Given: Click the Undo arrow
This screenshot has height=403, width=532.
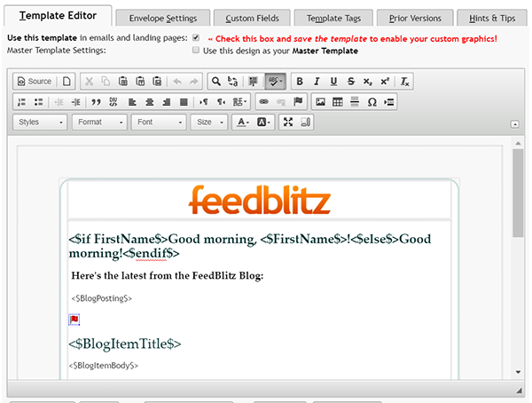Looking at the screenshot, I should point(177,82).
